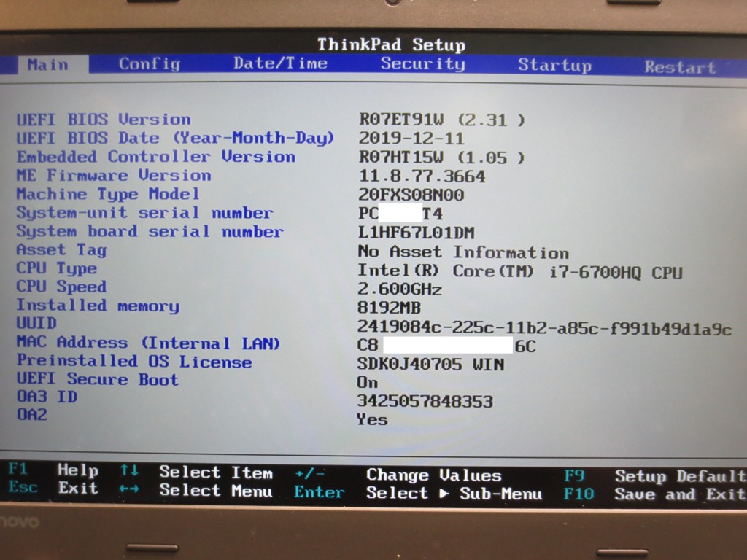The width and height of the screenshot is (747, 560).
Task: Open the Date/Time tab
Action: (x=280, y=63)
